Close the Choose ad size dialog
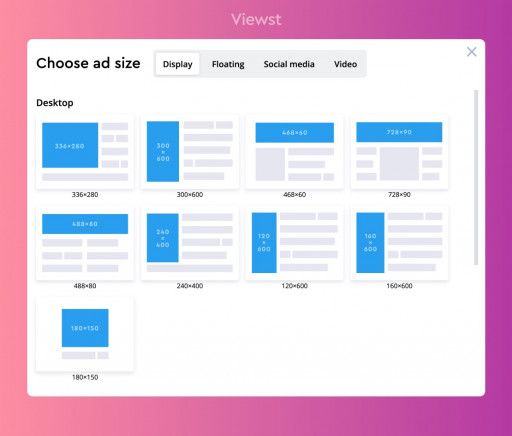This screenshot has width=512, height=436. [471, 52]
